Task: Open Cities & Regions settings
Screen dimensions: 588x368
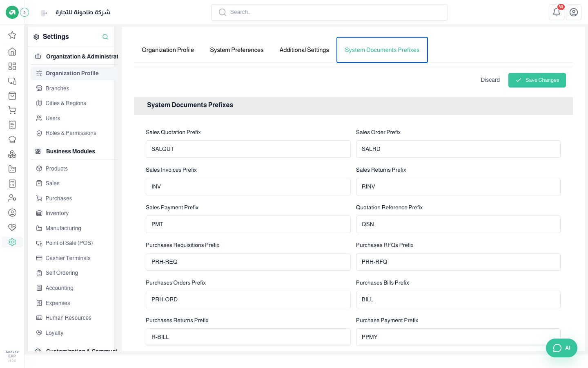Action: tap(74, 103)
